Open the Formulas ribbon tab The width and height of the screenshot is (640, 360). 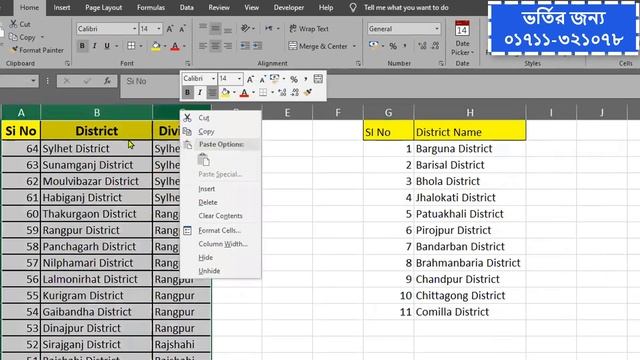[151, 7]
